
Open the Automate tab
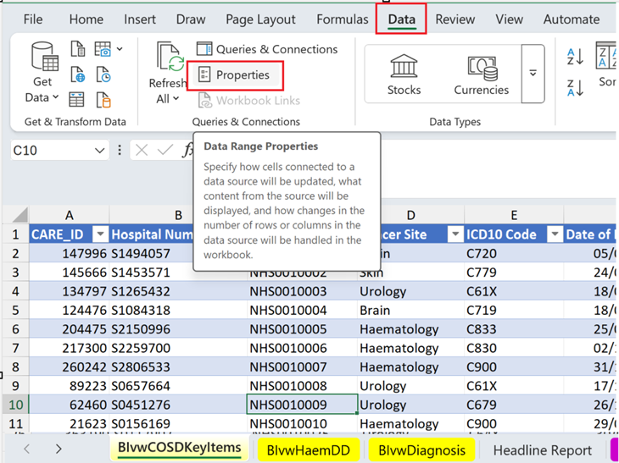point(571,19)
